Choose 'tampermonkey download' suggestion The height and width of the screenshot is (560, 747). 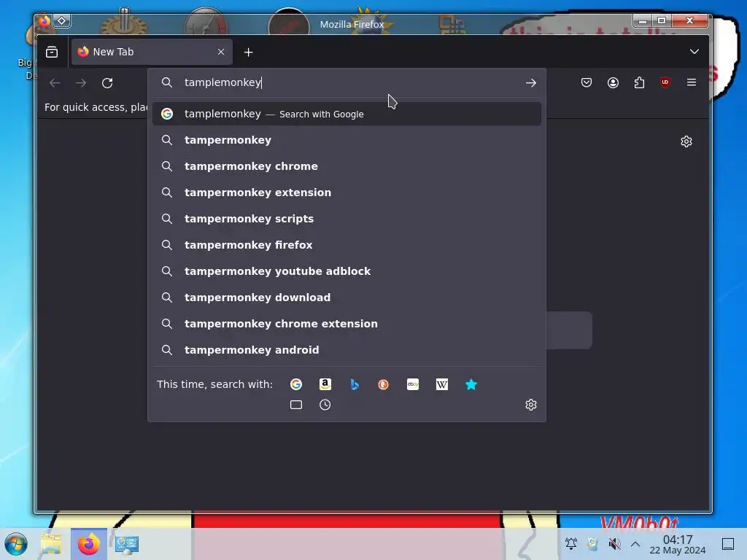pyautogui.click(x=347, y=297)
